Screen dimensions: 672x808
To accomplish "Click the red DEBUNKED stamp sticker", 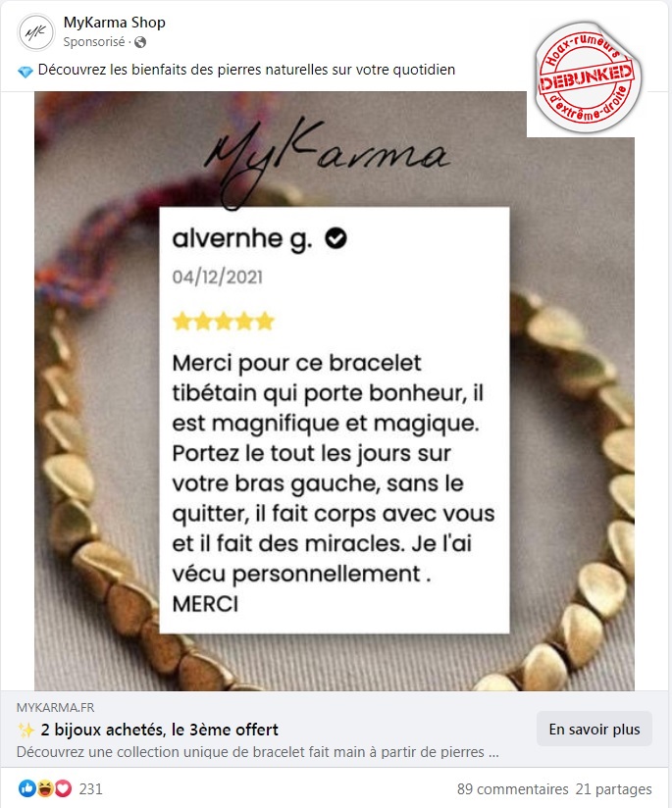I will 588,77.
